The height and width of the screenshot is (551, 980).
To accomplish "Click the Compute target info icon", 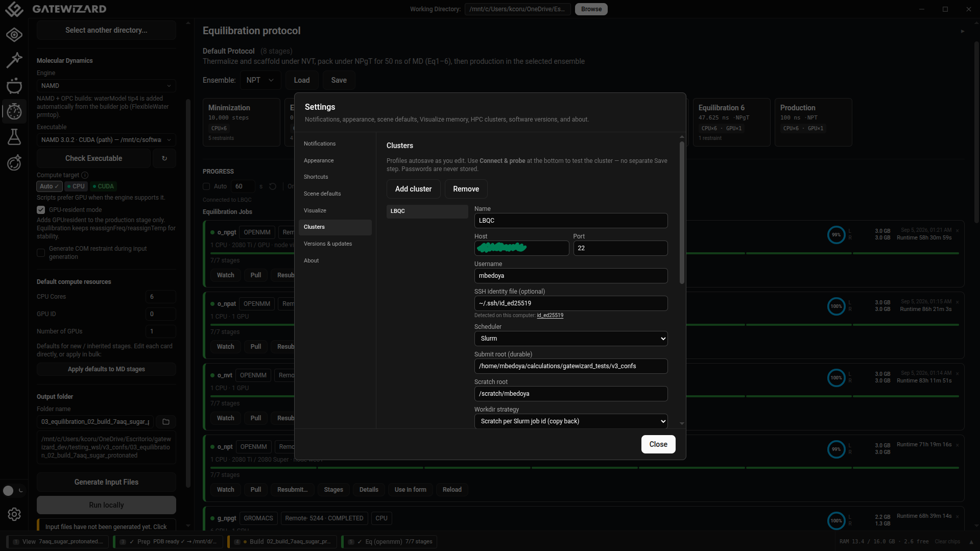I will coord(85,175).
